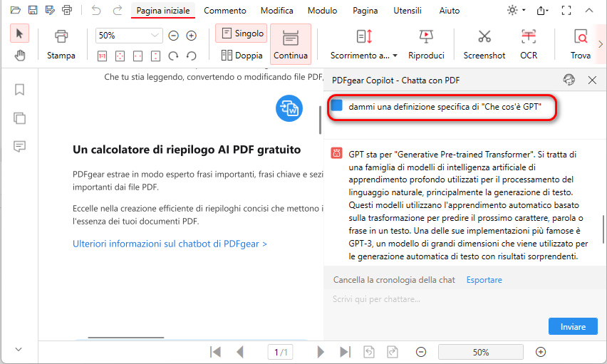Open the Commento tab
The height and width of the screenshot is (364, 607).
[x=225, y=11]
